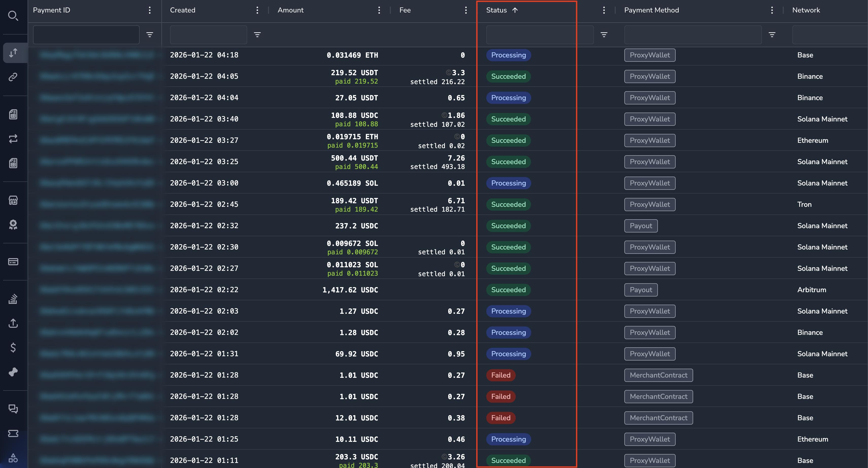Click the MerchantContract tag on the 12.01 USDC row
The width and height of the screenshot is (868, 468).
point(658,418)
